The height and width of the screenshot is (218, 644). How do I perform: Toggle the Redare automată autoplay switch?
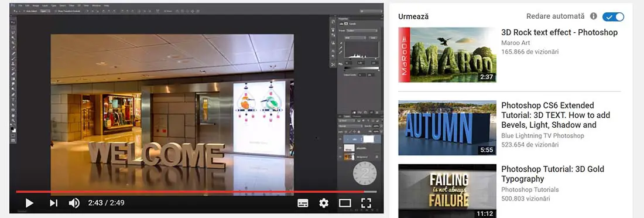click(x=613, y=16)
